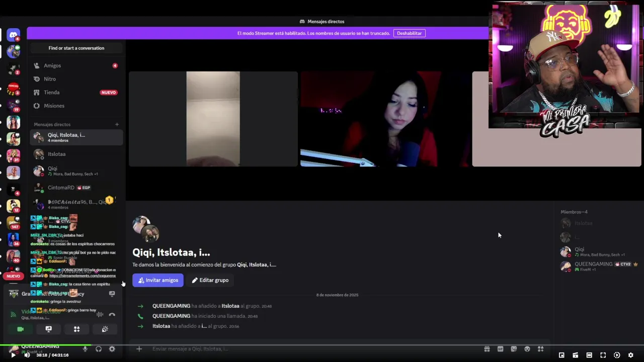
Task: Open the Nitro page
Action: coord(75,79)
